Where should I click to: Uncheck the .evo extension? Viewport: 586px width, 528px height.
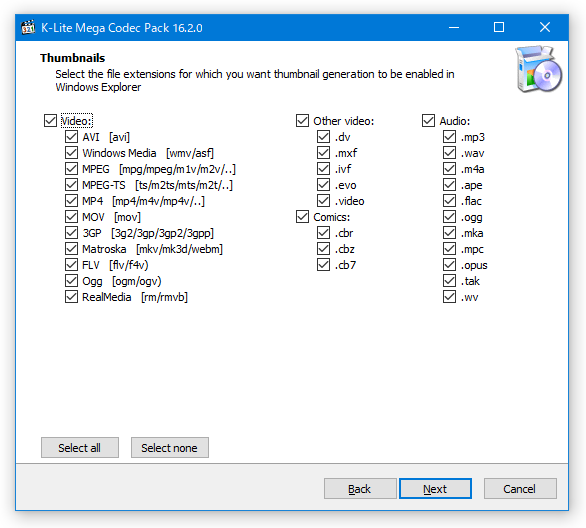pos(324,185)
